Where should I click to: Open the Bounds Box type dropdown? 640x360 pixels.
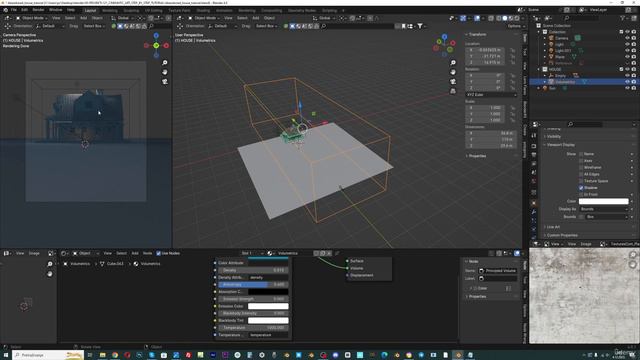click(x=607, y=217)
